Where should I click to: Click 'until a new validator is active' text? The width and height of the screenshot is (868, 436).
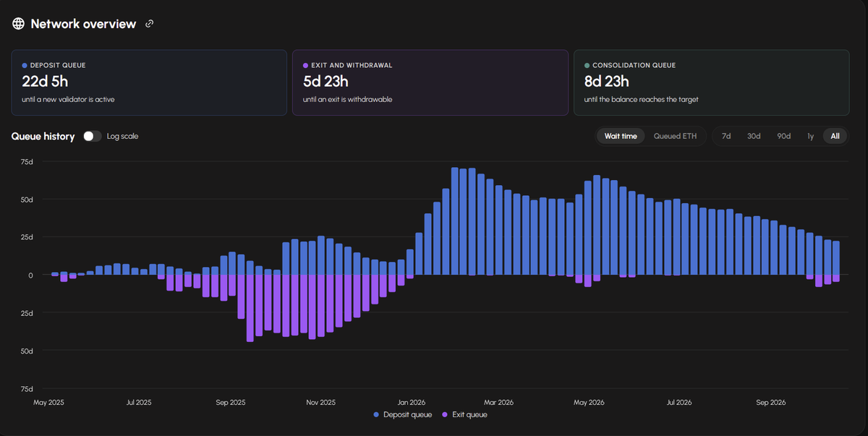pos(68,99)
